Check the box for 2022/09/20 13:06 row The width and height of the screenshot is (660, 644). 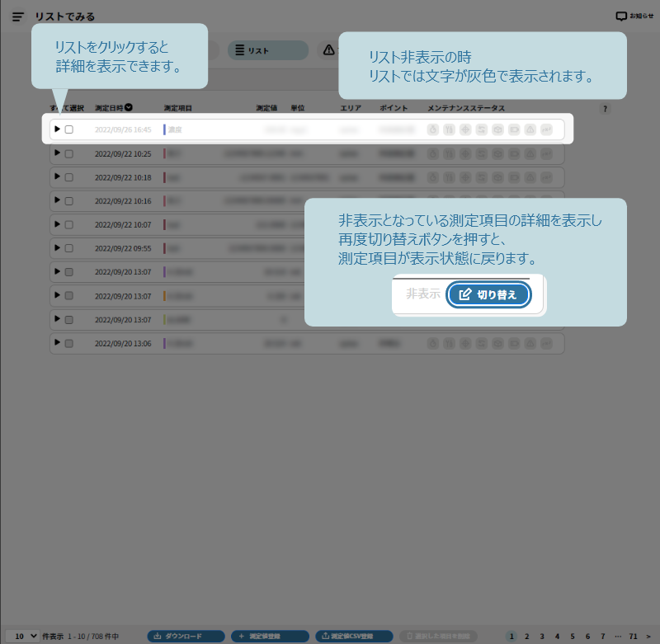pyautogui.click(x=69, y=344)
